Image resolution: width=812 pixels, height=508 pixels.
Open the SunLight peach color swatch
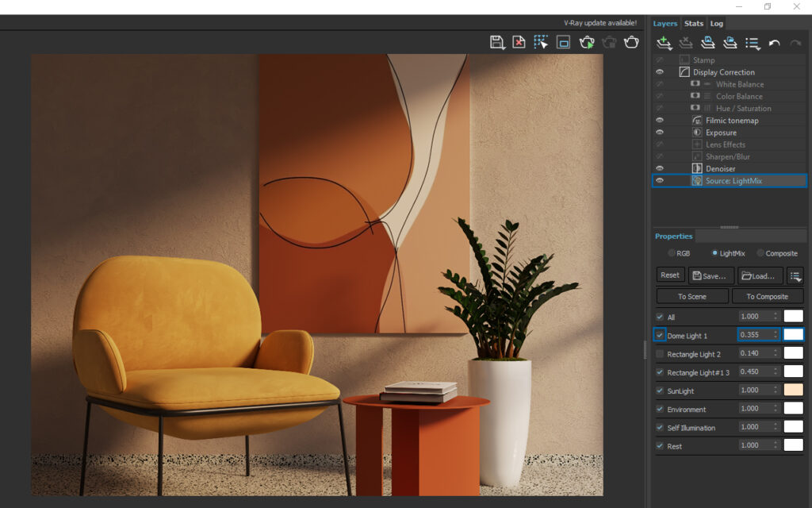[x=793, y=390]
